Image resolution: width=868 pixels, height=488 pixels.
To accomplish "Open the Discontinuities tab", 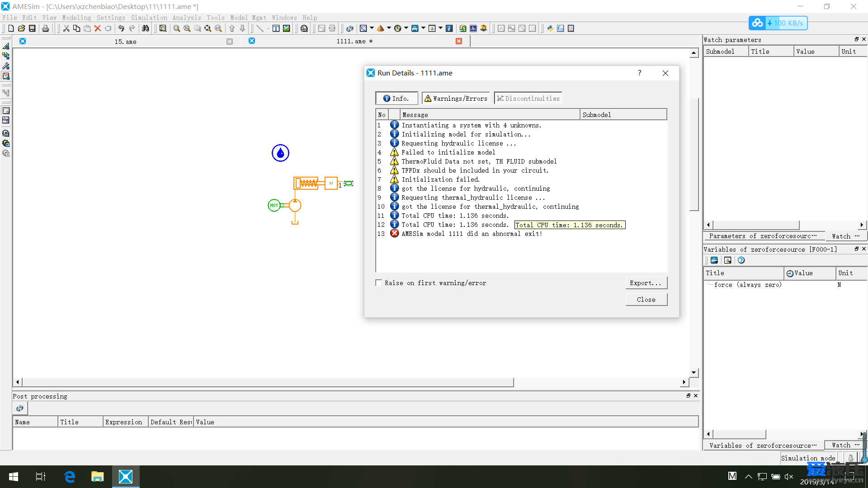I will click(528, 99).
